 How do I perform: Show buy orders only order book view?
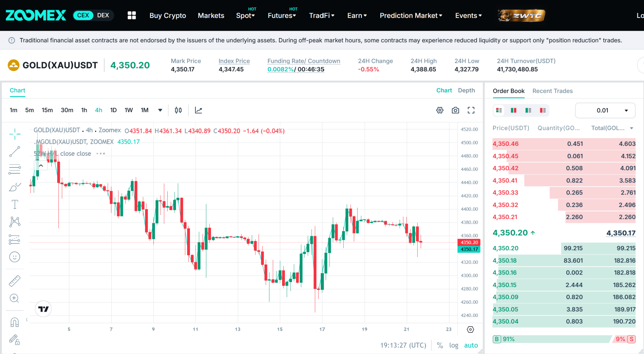click(x=528, y=110)
